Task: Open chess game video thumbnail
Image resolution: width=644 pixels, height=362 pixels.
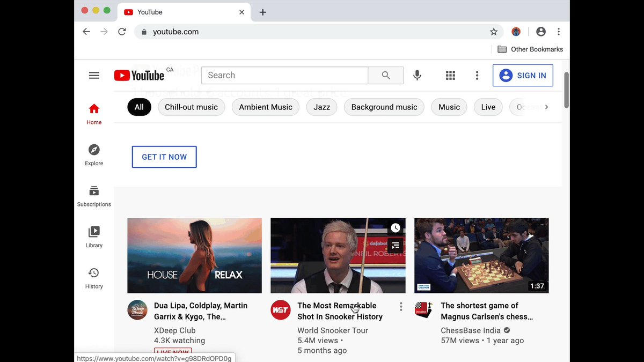Action: [481, 255]
